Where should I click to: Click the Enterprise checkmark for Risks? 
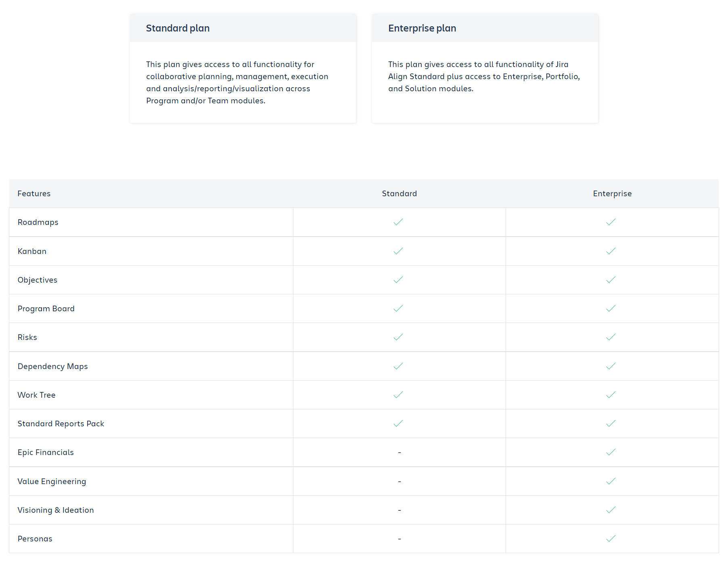coord(611,337)
